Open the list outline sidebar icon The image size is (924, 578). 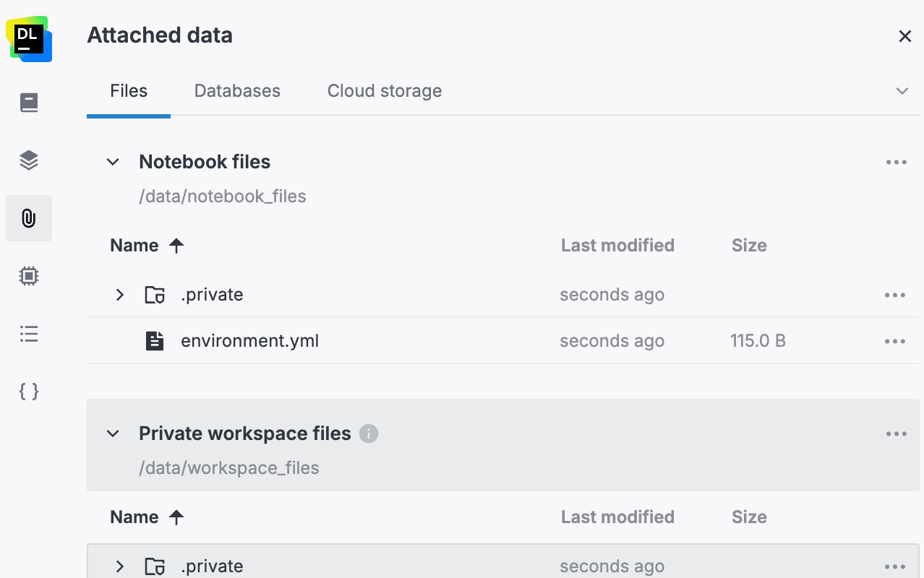(29, 334)
